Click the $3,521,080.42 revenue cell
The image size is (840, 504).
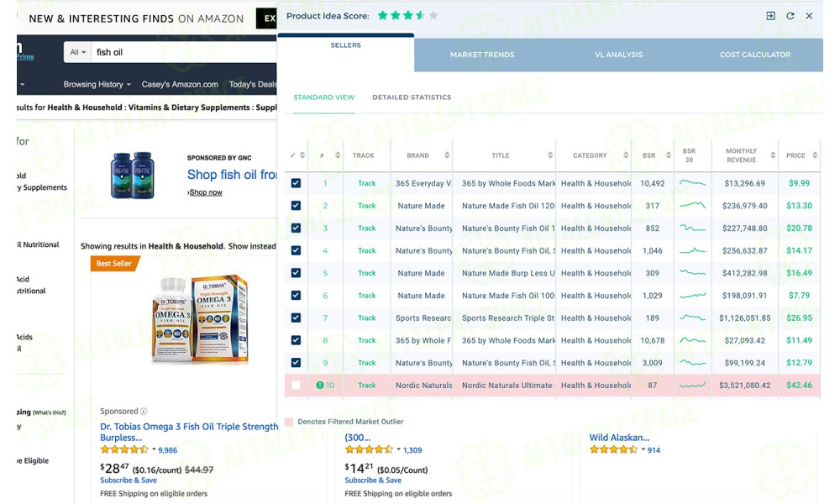744,385
